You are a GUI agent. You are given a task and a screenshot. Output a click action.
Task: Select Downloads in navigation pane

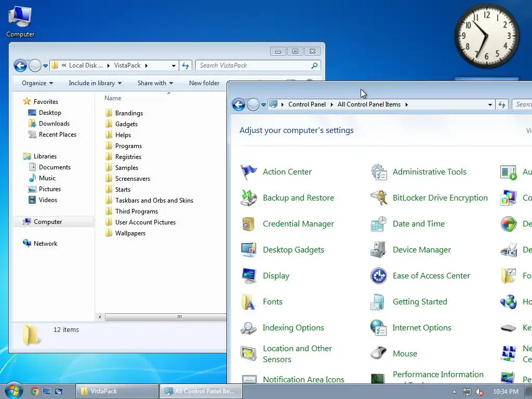(x=54, y=124)
